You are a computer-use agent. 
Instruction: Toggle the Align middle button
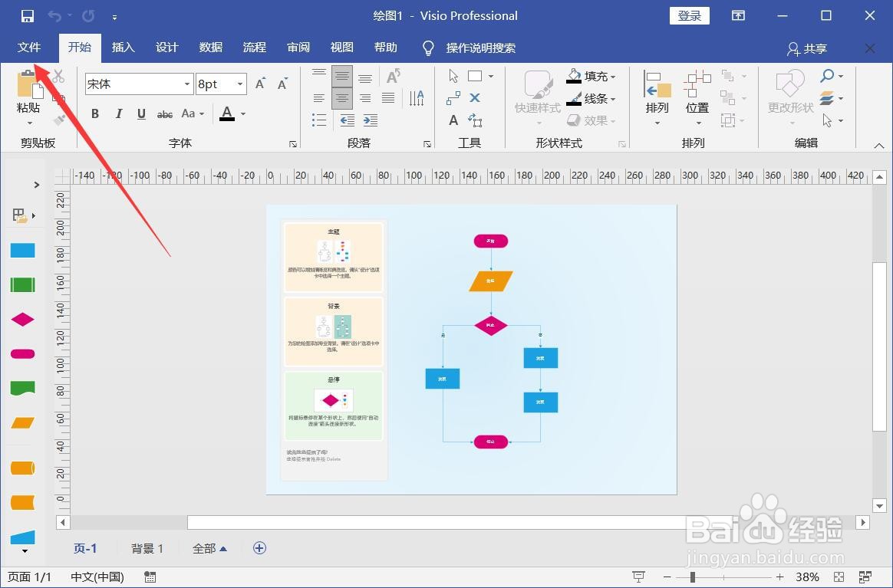[341, 76]
